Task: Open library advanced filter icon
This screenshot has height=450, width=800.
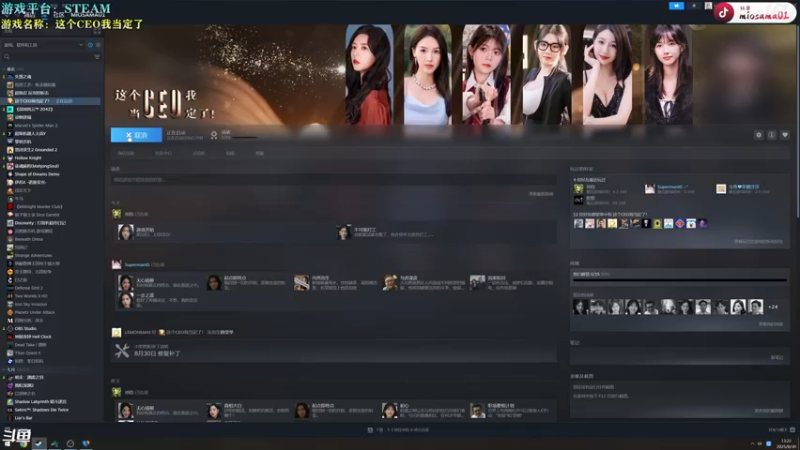Action: 97,57
